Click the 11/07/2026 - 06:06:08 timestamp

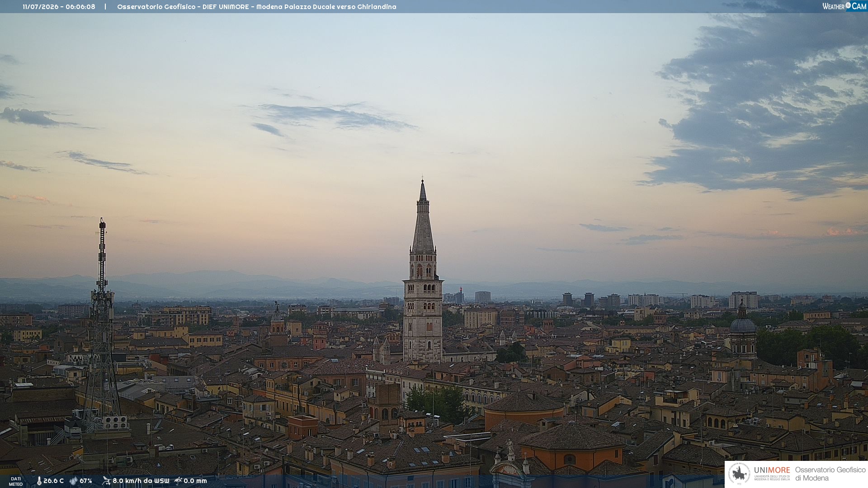(x=59, y=7)
